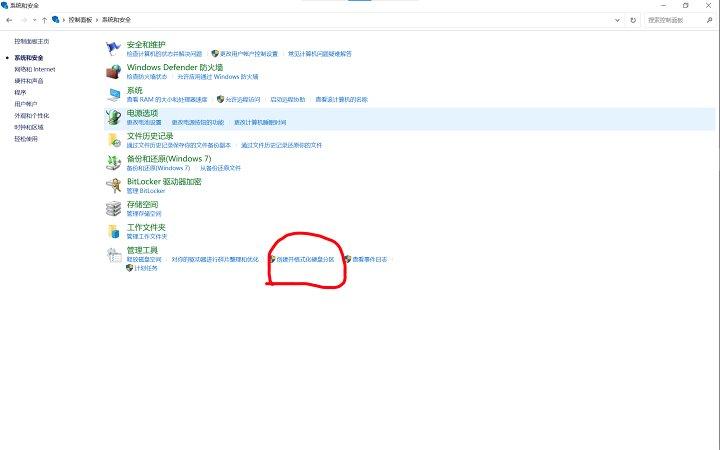Viewport: 720px width, 450px height.
Task: Open the recent locations dropdown arrow
Action: coord(34,20)
